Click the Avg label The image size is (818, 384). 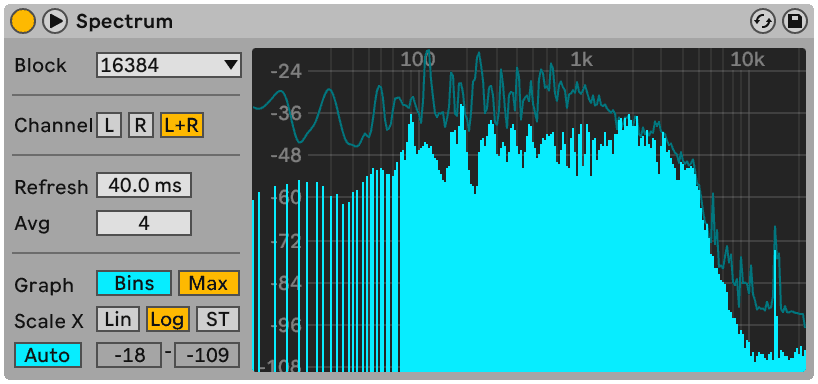tap(32, 224)
